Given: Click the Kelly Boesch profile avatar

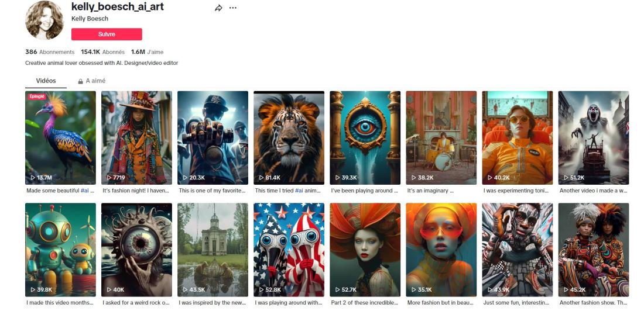Looking at the screenshot, I should click(x=44, y=20).
